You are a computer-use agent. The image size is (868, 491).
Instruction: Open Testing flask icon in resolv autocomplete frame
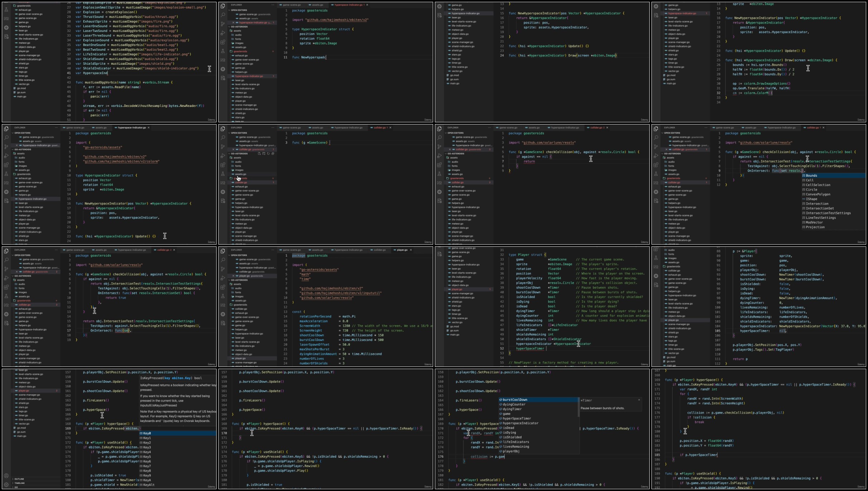click(656, 174)
